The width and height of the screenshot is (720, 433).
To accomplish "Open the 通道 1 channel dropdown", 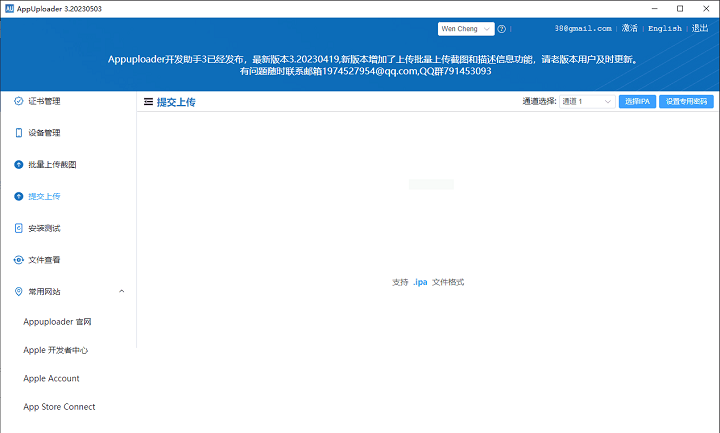I will 587,101.
